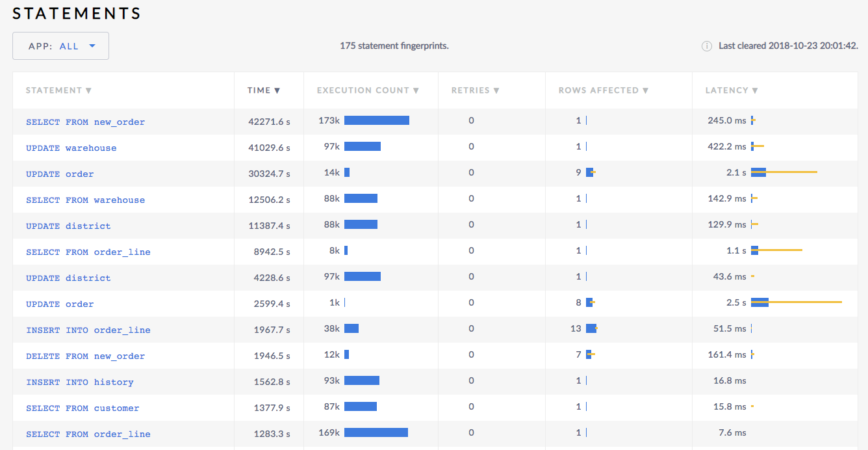This screenshot has width=868, height=450.
Task: Open SELECT FROM customer statement
Action: (83, 408)
